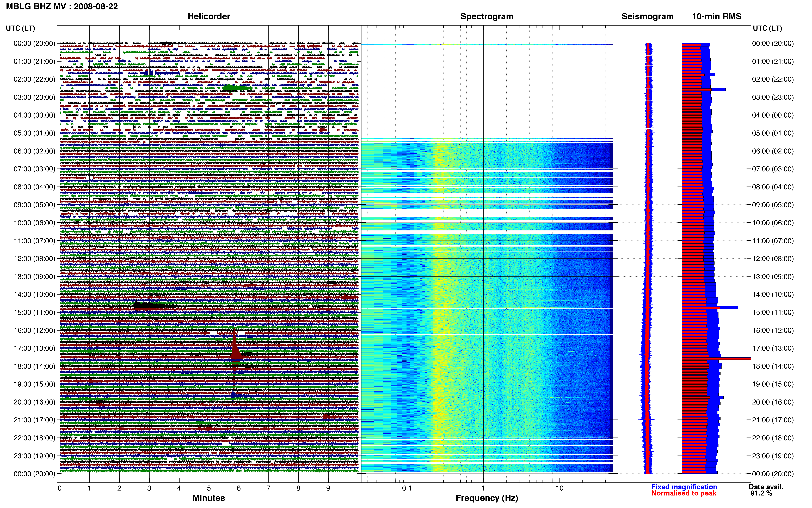Click the 0 tick label on the minutes axis
The height and width of the screenshot is (508, 812).
(60, 488)
